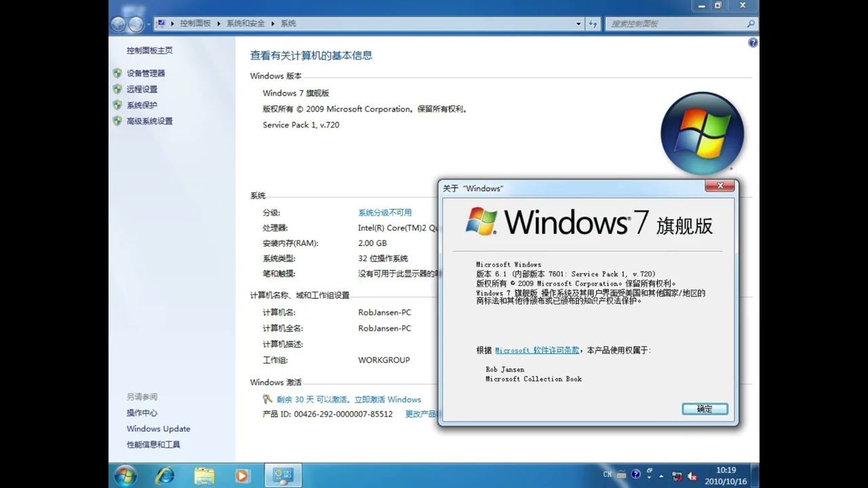This screenshot has height=488, width=868.
Task: Click the Windows flag logo in About dialog
Action: [481, 222]
